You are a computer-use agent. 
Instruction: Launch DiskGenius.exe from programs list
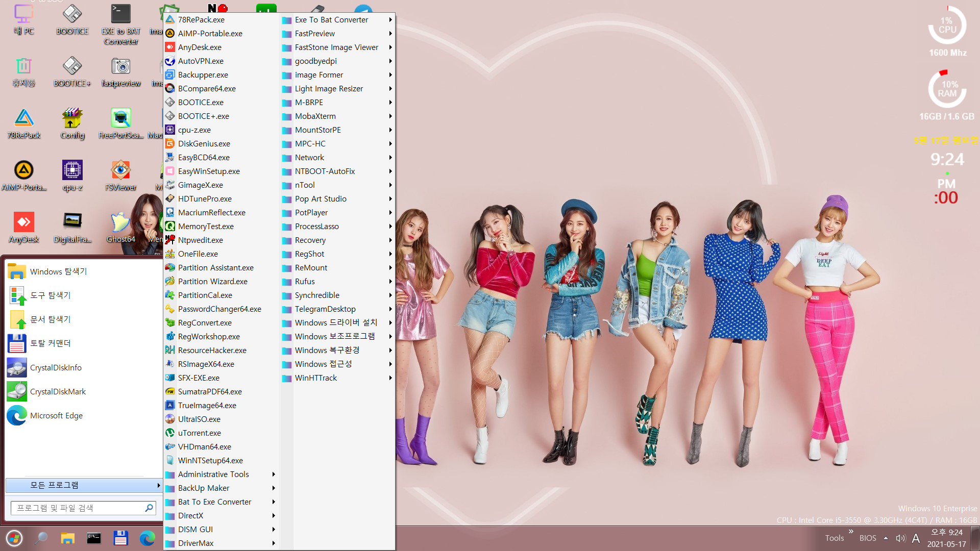(222, 143)
